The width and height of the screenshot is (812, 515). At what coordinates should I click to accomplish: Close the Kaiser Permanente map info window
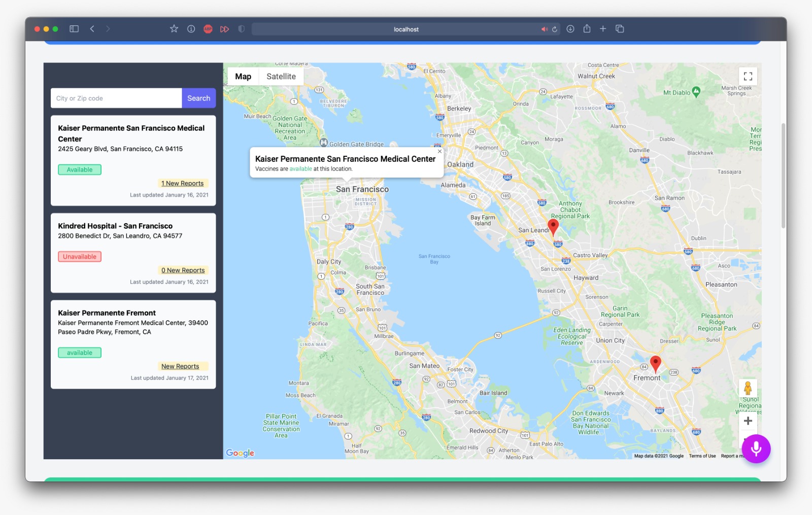click(x=439, y=151)
